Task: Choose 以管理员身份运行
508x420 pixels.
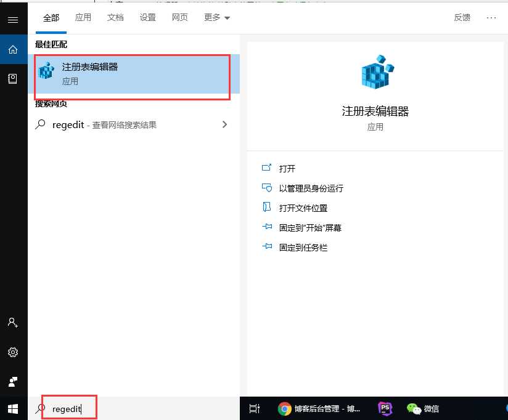Action: (x=311, y=188)
